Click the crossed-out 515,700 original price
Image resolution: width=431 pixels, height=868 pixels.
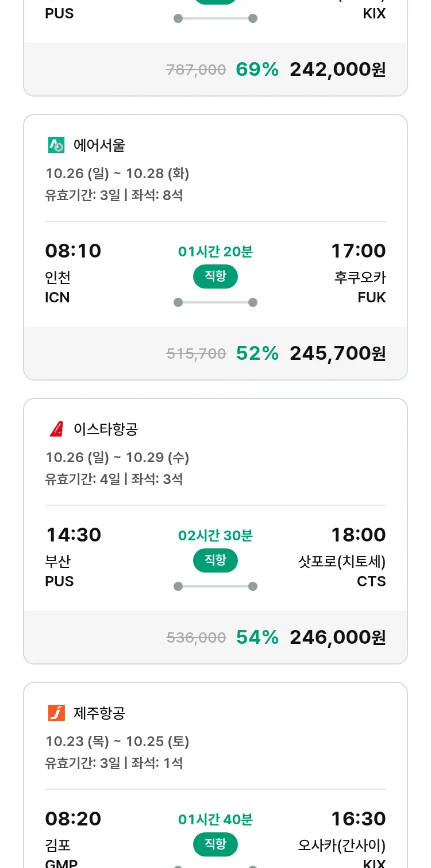pos(196,354)
